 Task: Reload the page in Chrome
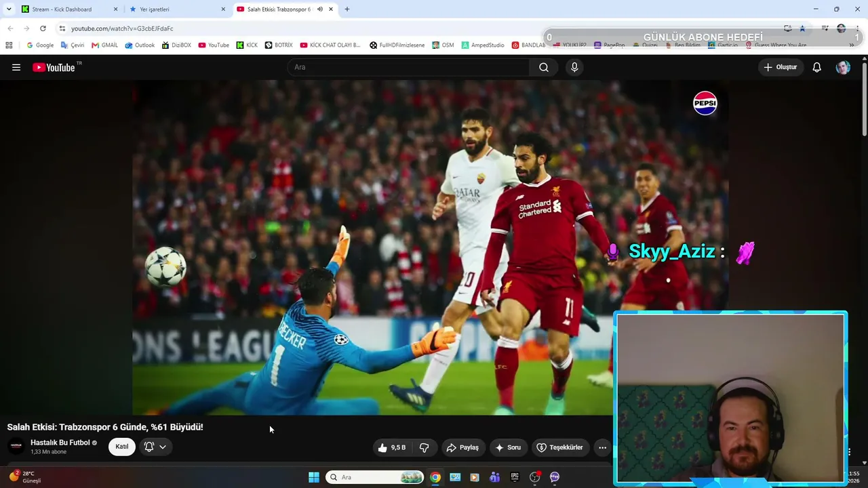(43, 28)
